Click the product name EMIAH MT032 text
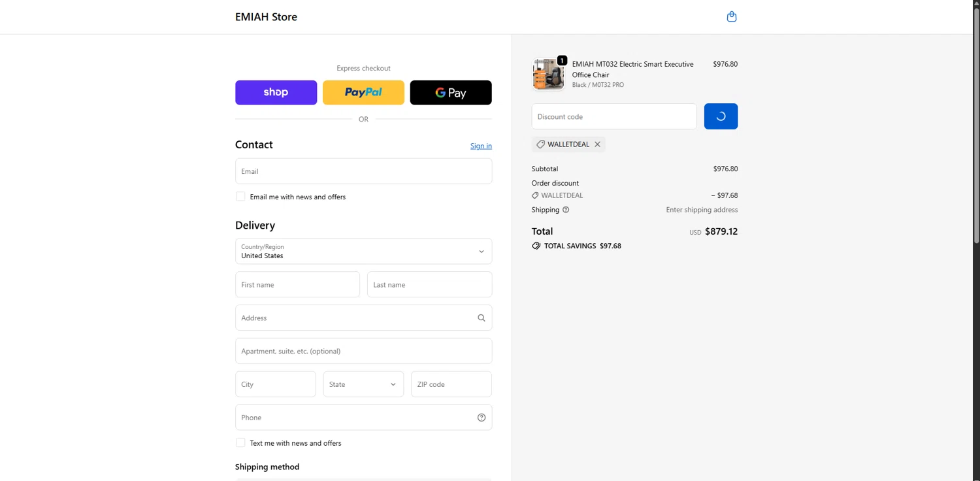980x481 pixels. (x=632, y=69)
